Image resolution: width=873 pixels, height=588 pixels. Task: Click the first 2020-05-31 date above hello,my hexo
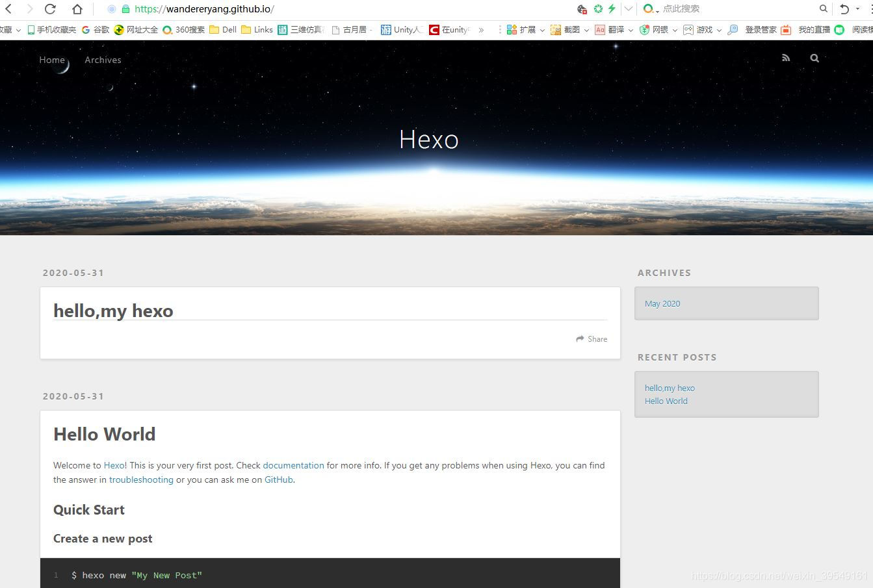(x=73, y=273)
